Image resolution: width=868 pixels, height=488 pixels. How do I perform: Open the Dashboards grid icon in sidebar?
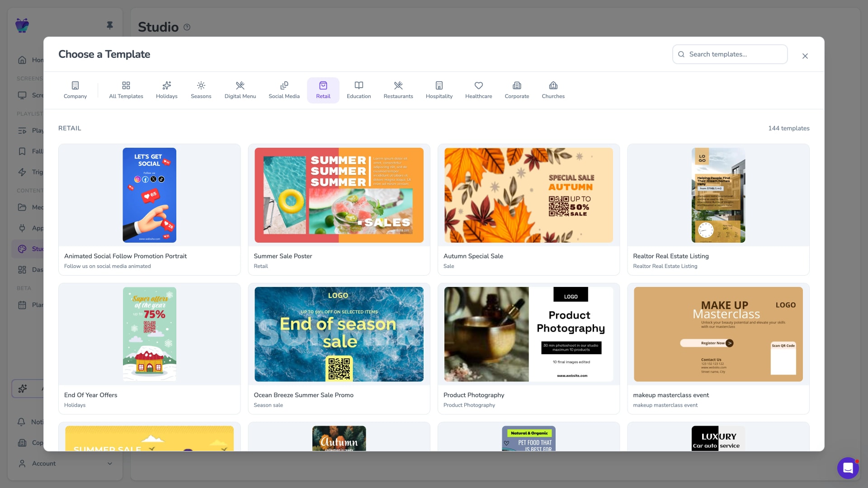pos(22,270)
